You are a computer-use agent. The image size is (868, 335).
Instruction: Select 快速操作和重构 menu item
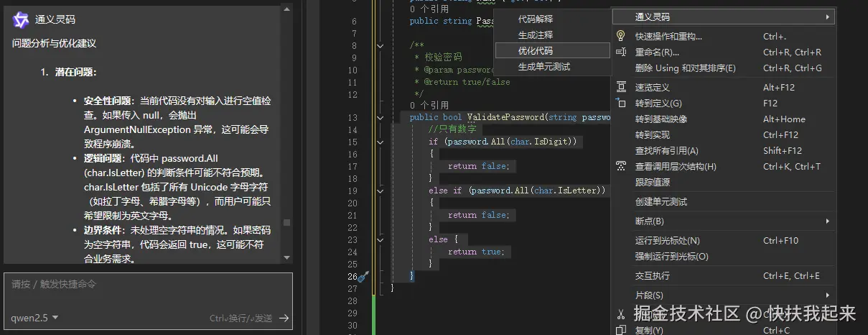pyautogui.click(x=724, y=36)
